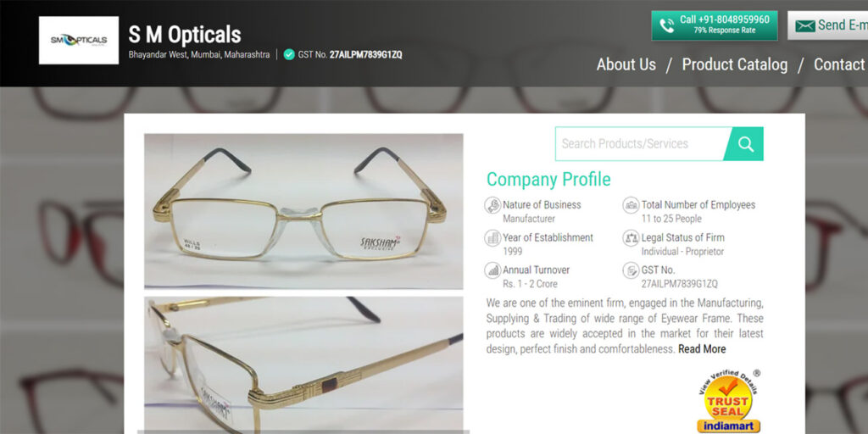Viewport: 868px width, 434px height.
Task: Click the Call +91-8048959960 button
Action: (x=714, y=25)
